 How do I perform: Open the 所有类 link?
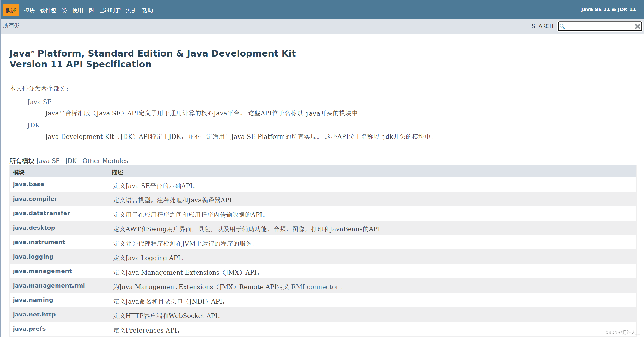pyautogui.click(x=11, y=26)
